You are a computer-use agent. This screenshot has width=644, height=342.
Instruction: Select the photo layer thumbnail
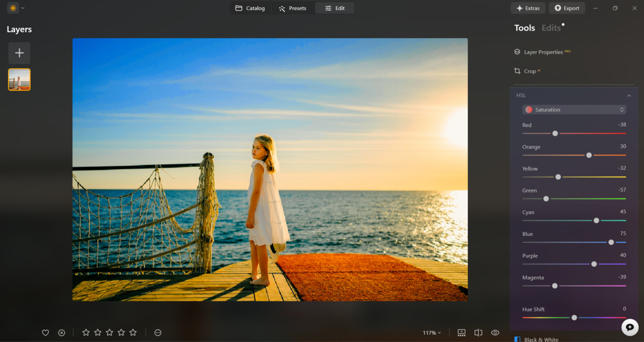(19, 79)
